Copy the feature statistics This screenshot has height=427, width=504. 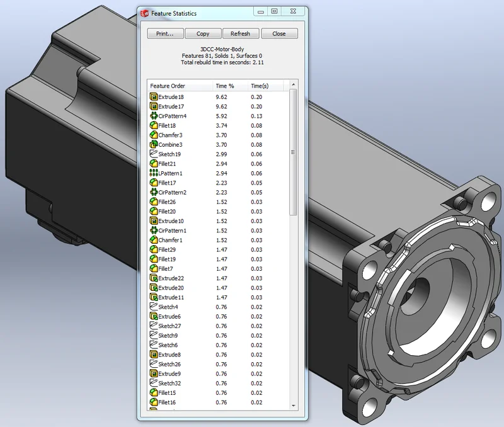[x=203, y=33]
